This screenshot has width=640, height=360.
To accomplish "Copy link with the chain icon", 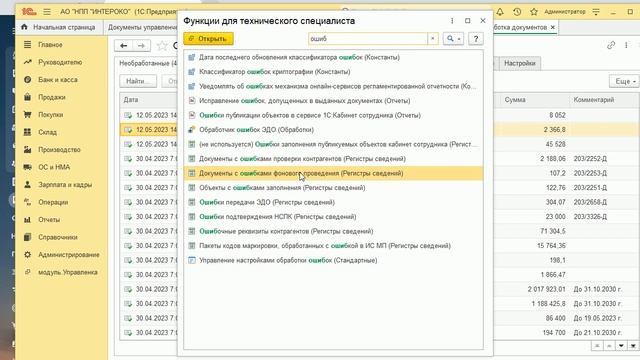I will [x=611, y=45].
